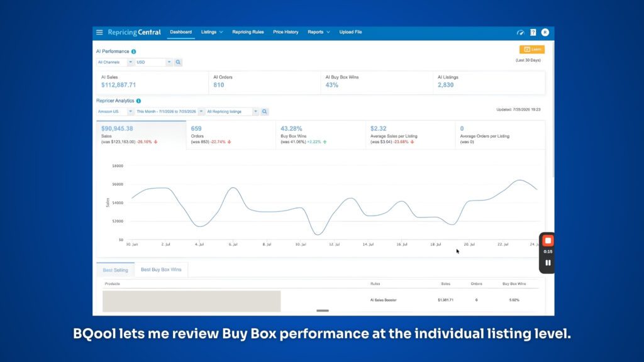Stop the screen recording with red button
Image resolution: width=644 pixels, height=362 pixels.
click(x=548, y=241)
